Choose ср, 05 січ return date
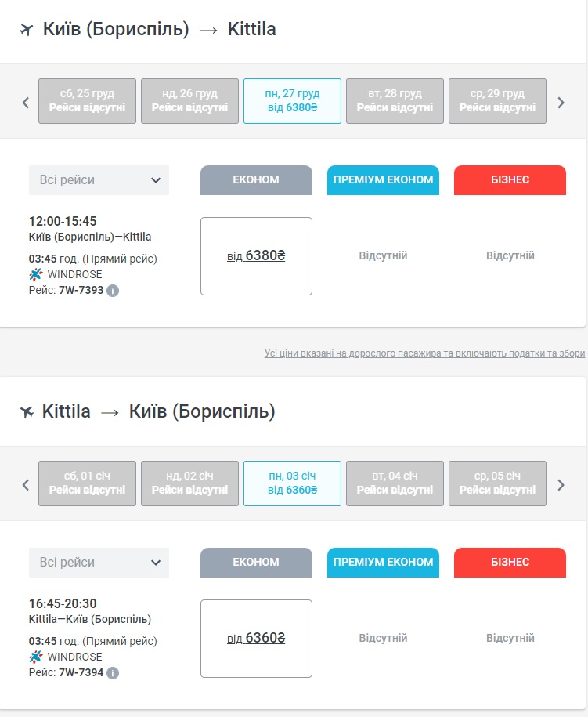Screen dimensions: 588x717 pyautogui.click(x=497, y=483)
